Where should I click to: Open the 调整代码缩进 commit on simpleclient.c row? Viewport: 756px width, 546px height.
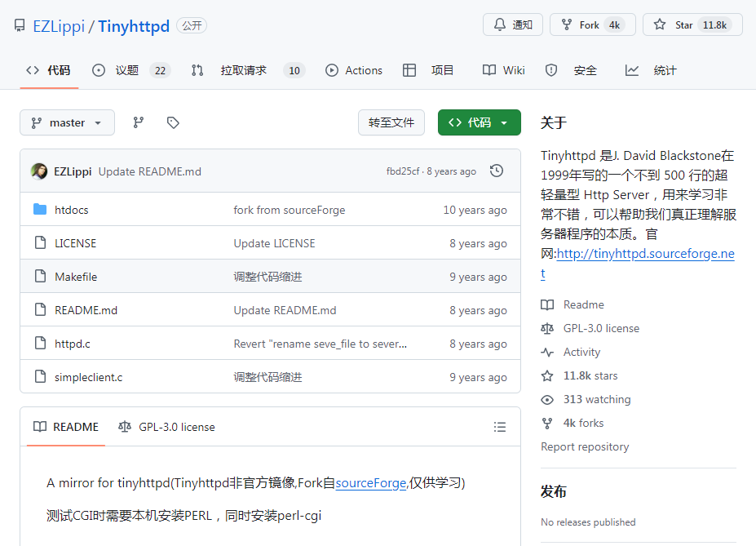tap(267, 377)
